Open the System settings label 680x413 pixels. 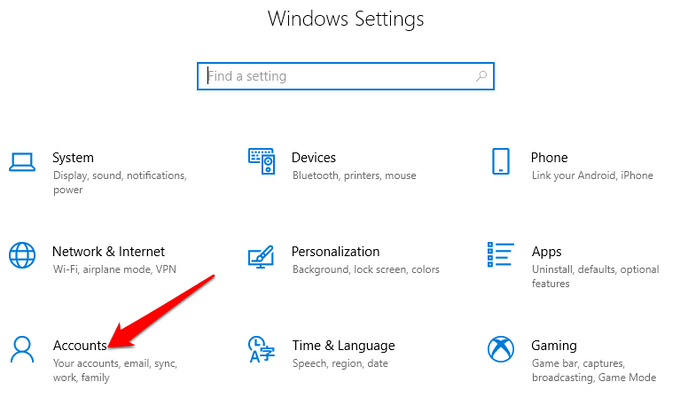[x=73, y=157]
